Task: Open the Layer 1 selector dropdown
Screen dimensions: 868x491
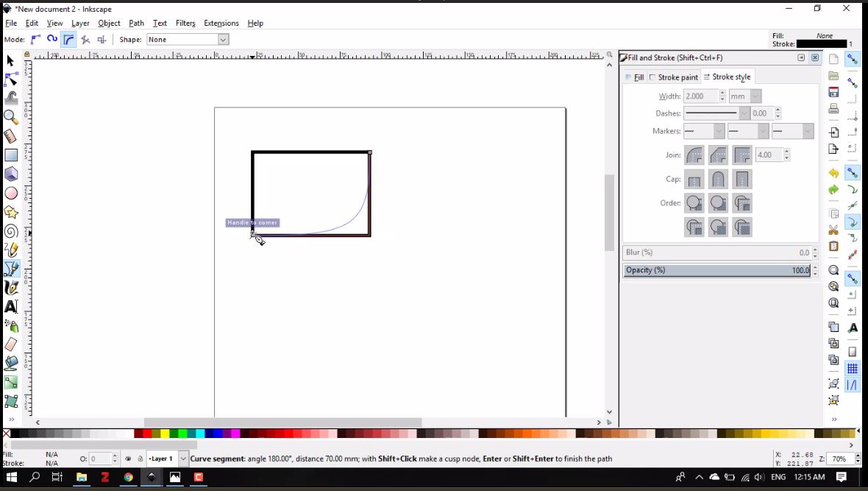Action: [x=182, y=459]
